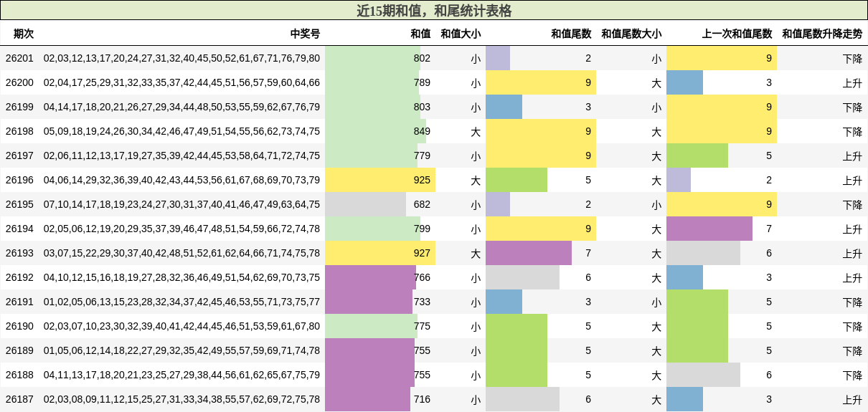Select winning numbers starting 03,07,15,22,29

181,253
